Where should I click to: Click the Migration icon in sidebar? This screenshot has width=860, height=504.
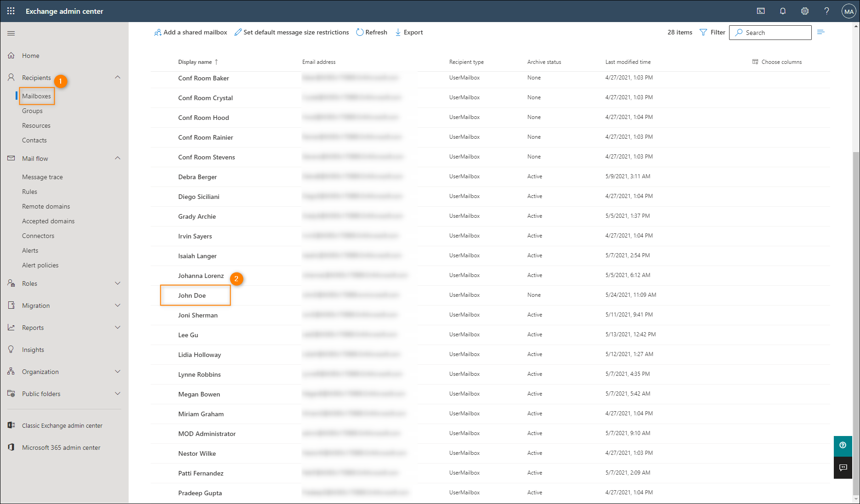click(x=11, y=305)
